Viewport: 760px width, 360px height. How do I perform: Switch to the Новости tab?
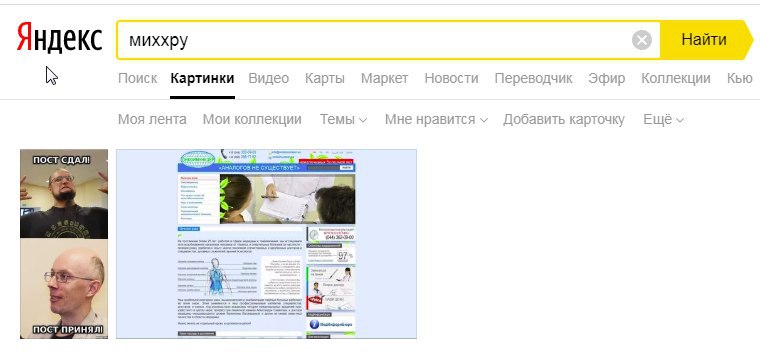[x=451, y=78]
